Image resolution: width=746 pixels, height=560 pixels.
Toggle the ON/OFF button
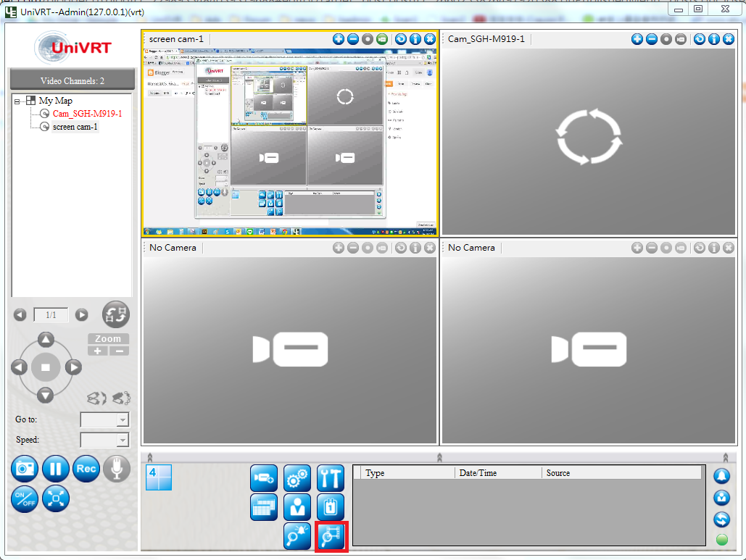(25, 498)
